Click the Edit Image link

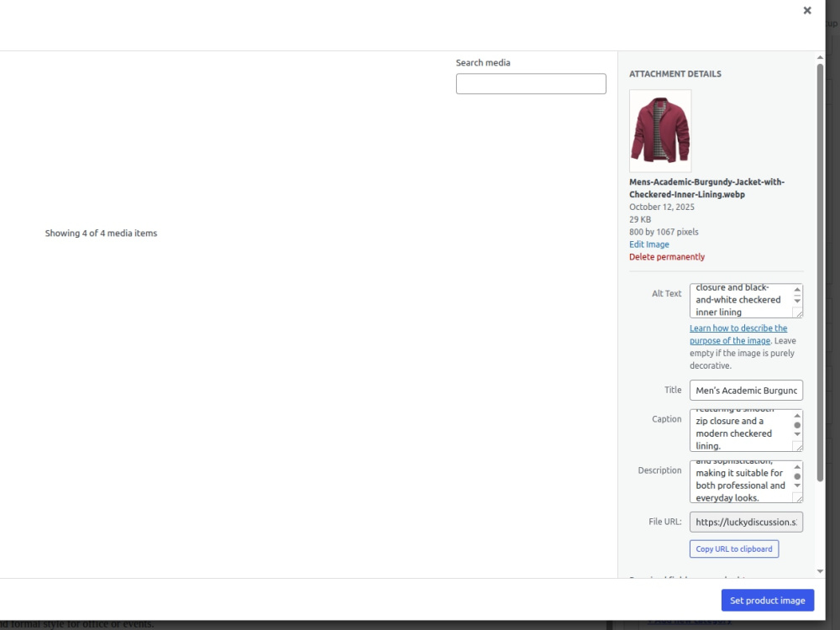pyautogui.click(x=648, y=244)
